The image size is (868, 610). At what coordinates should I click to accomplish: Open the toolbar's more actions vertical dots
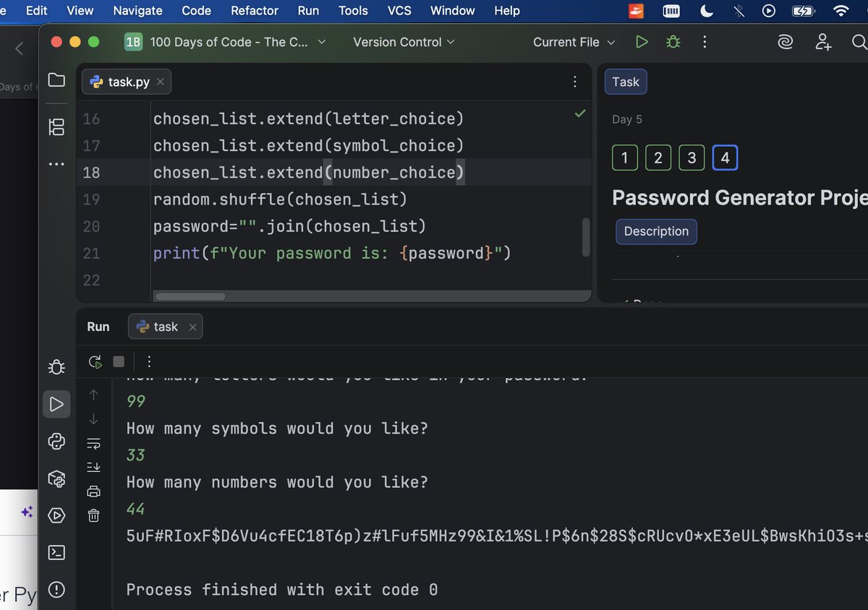(705, 42)
